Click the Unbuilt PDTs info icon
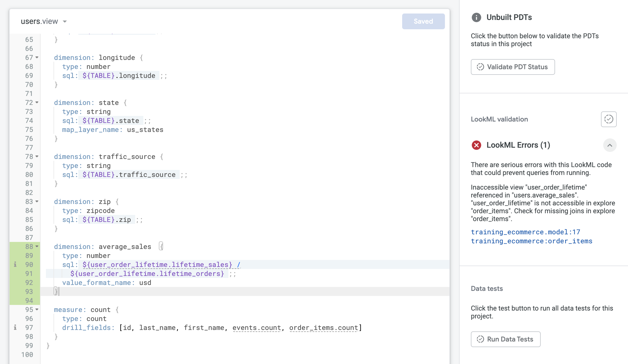The image size is (628, 364). point(476,17)
